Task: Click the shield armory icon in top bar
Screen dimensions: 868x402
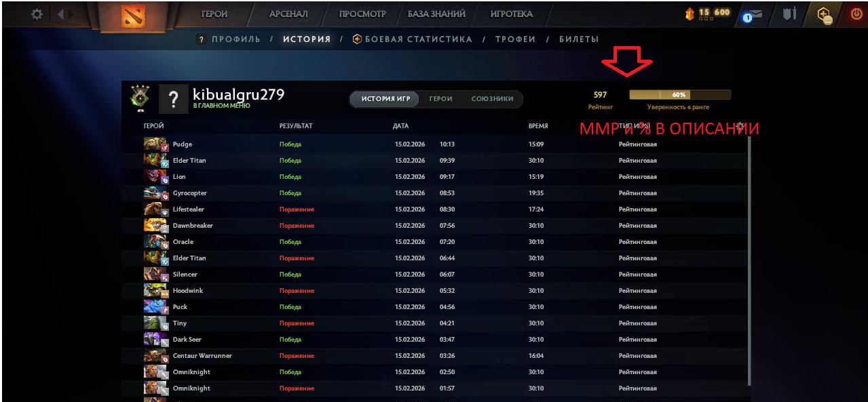Action: point(789,14)
